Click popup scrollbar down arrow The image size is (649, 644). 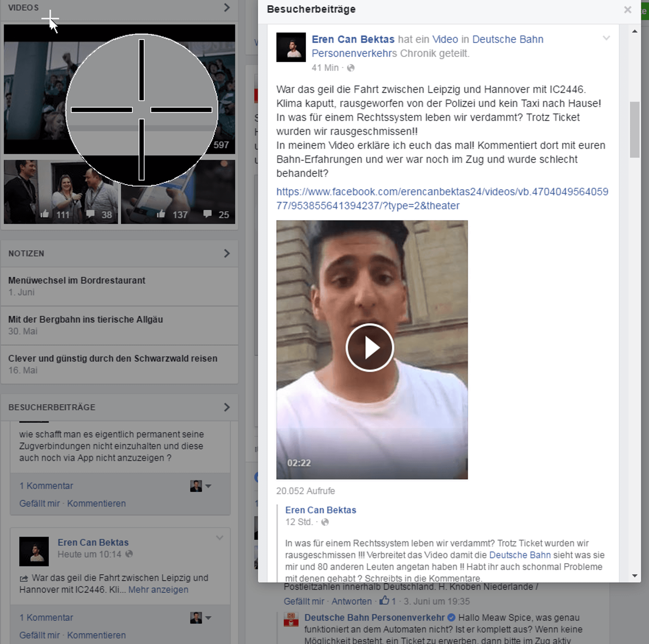634,576
